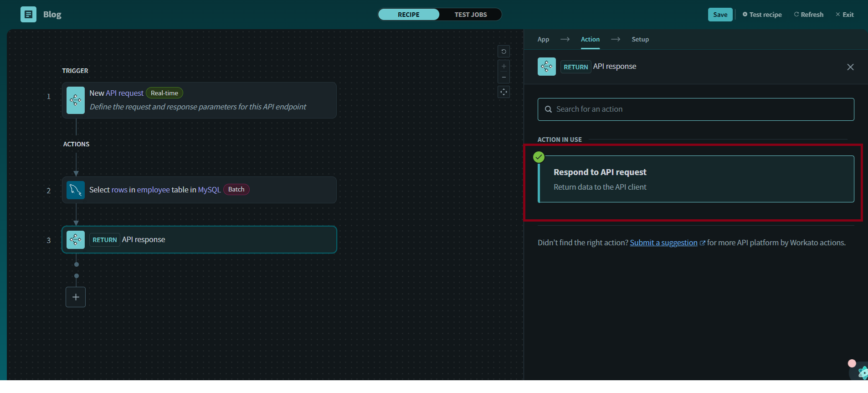868x393 pixels.
Task: Click the search magnifier icon
Action: click(549, 109)
